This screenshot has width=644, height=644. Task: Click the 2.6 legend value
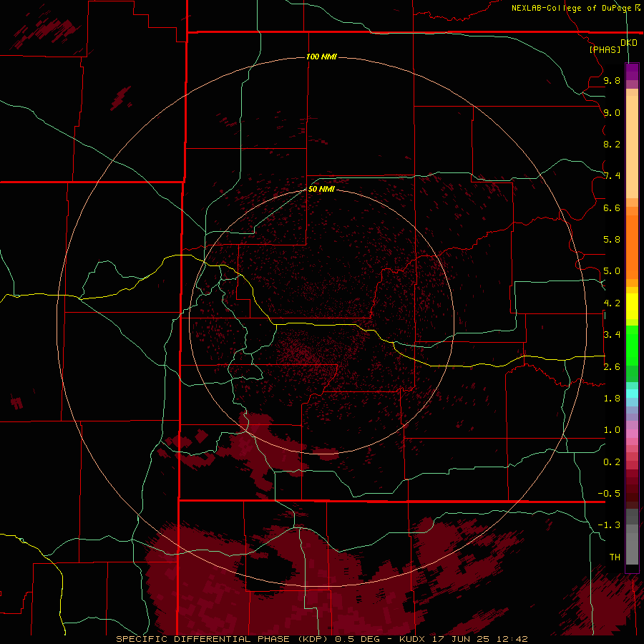click(612, 367)
